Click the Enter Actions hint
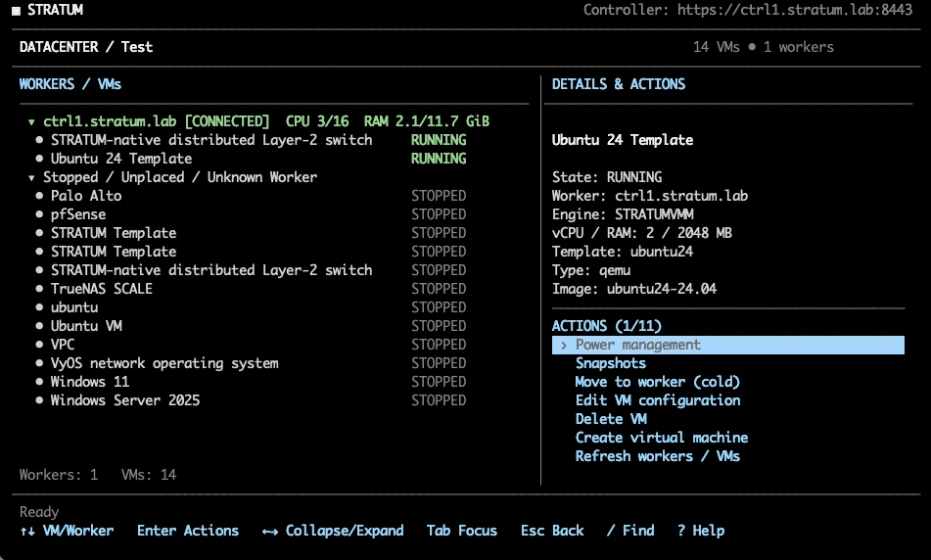Viewport: 931px width, 560px height. [x=188, y=531]
